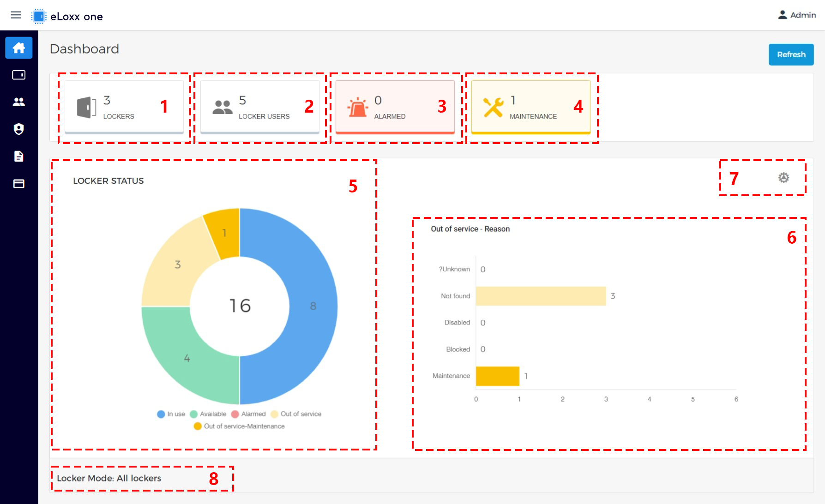Click the Maintenance bar in reason chart
The width and height of the screenshot is (825, 504).
click(x=498, y=376)
